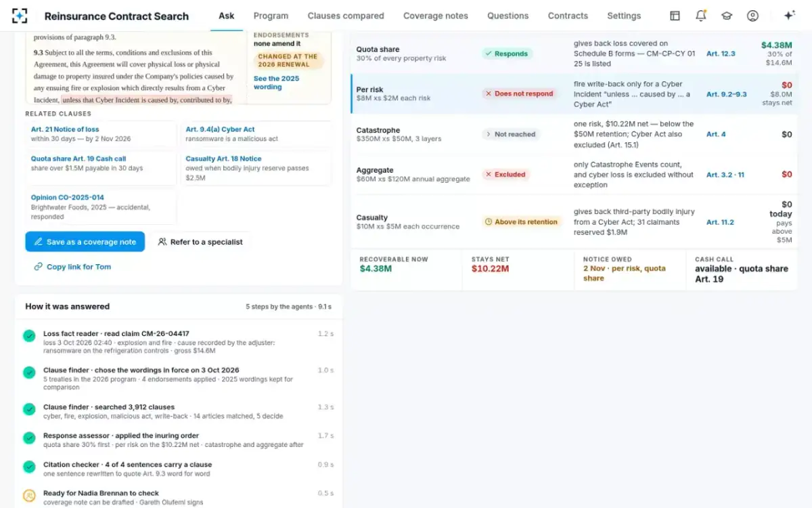Open related clause Art. 21 Notice of loss

coord(100,134)
